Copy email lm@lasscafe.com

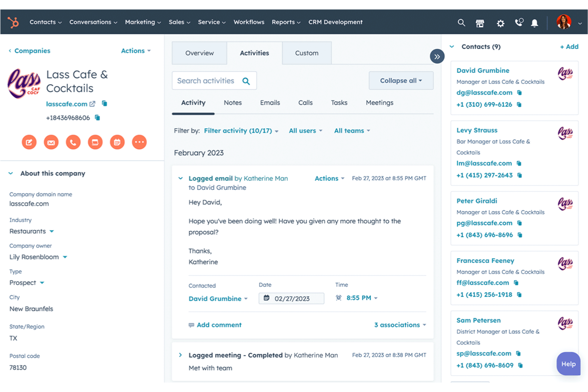[519, 163]
